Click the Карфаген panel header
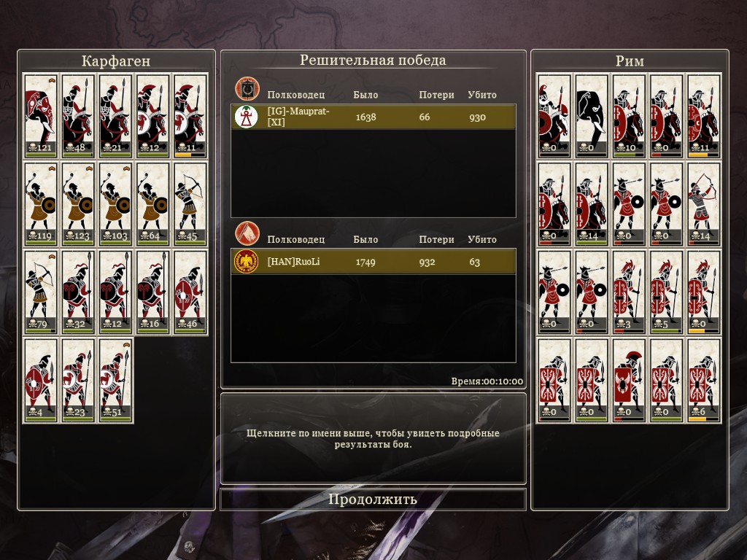The width and height of the screenshot is (747, 560). click(116, 61)
